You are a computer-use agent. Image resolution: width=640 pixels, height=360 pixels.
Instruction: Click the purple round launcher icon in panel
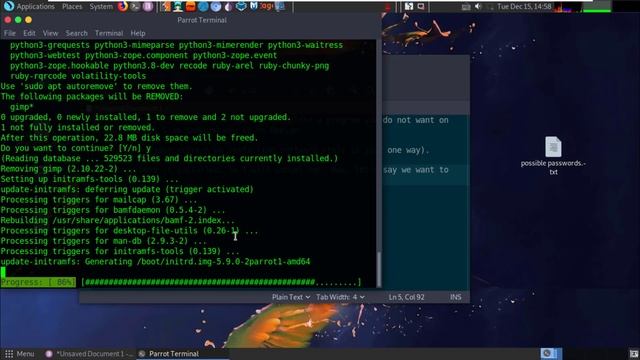pos(148,7)
